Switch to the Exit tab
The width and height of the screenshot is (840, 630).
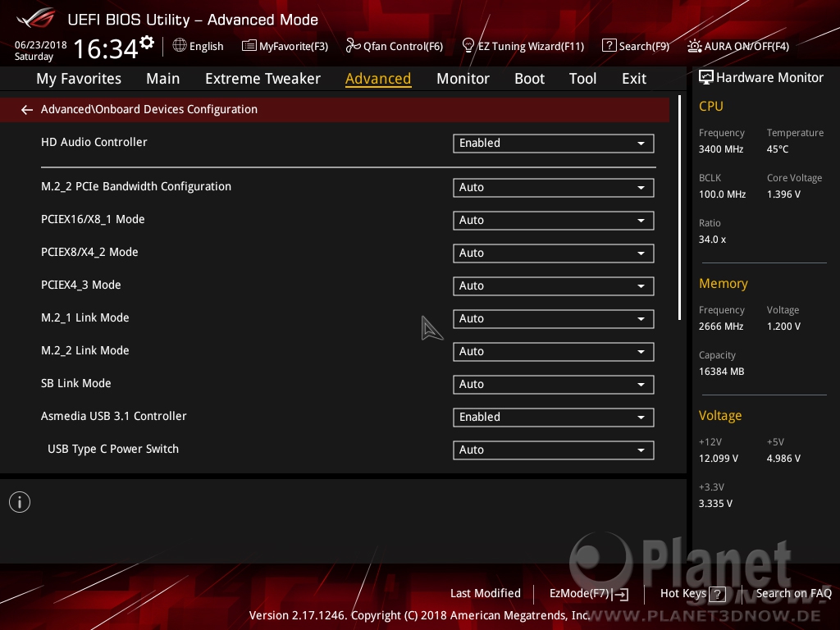634,79
